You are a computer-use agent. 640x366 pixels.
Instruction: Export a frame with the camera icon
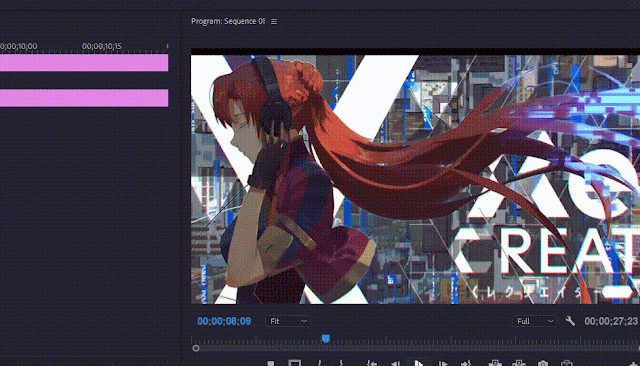pos(542,363)
